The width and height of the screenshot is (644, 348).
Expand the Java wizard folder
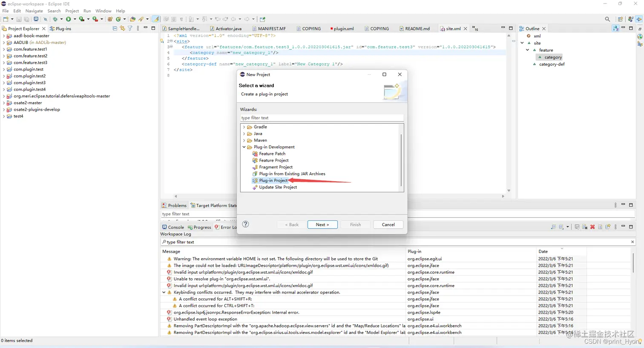click(244, 134)
